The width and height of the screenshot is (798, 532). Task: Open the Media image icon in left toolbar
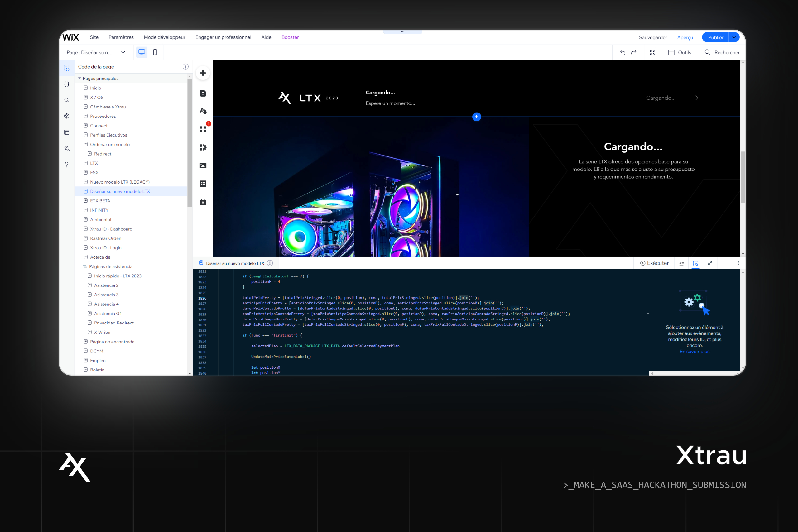coord(203,165)
